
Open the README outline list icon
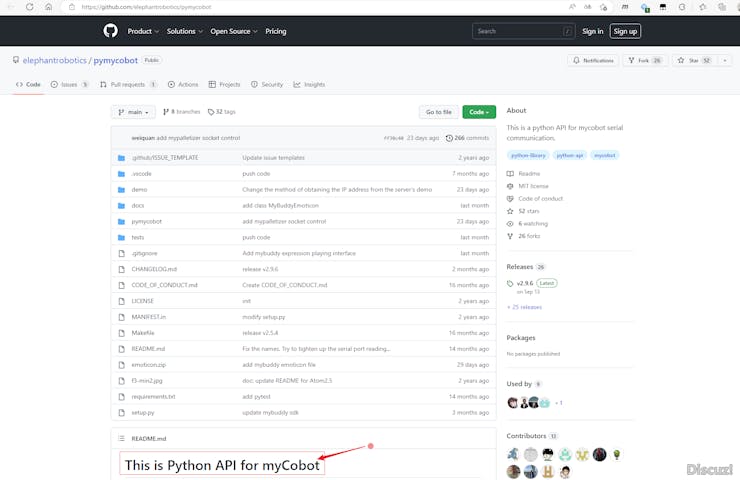click(x=121, y=438)
